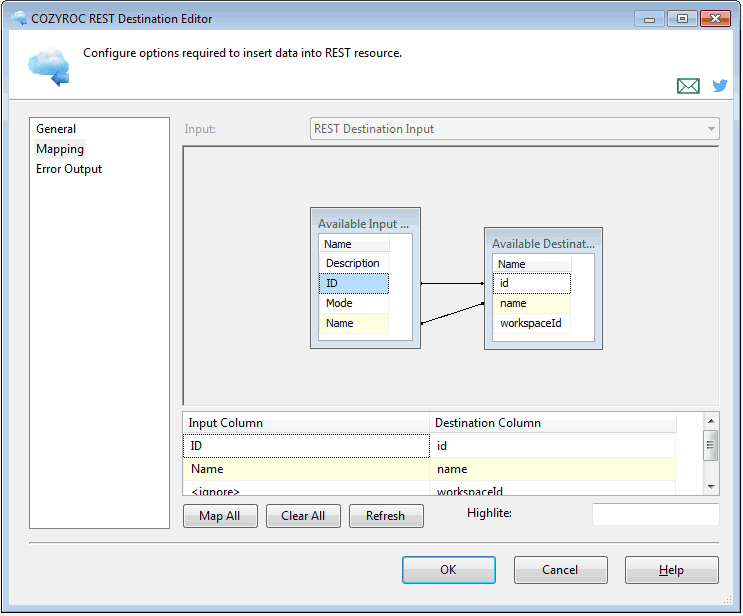Select the General page
Image resolution: width=743 pixels, height=616 pixels.
point(56,129)
